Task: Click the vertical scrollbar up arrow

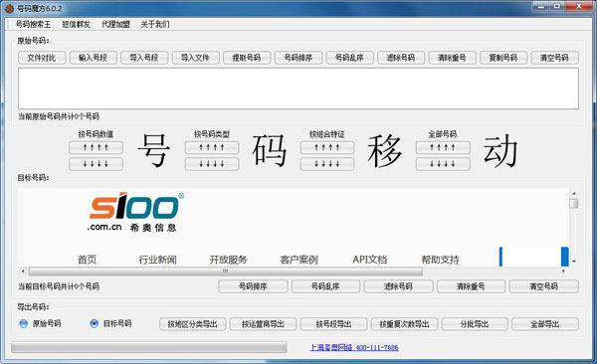Action: click(574, 193)
